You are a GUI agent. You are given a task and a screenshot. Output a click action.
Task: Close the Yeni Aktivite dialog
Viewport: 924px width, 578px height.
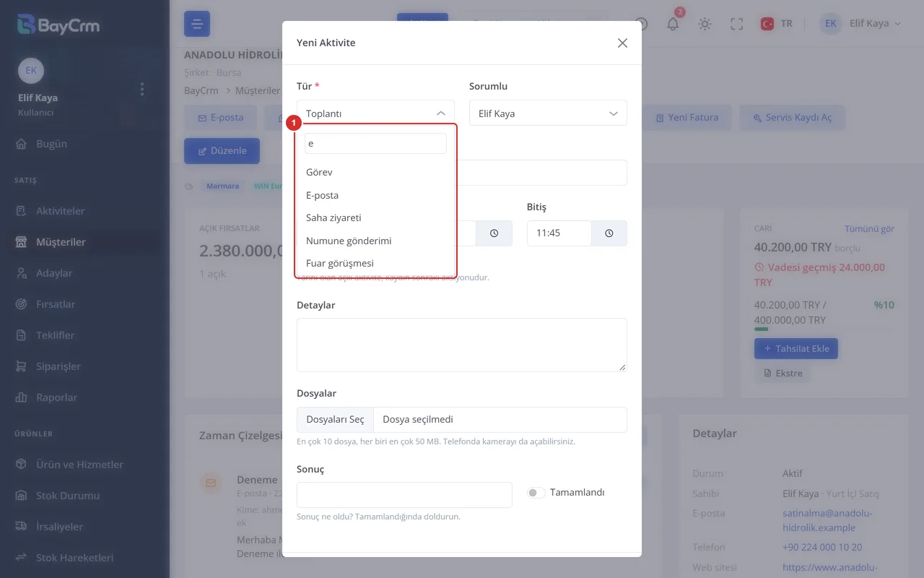click(x=622, y=43)
